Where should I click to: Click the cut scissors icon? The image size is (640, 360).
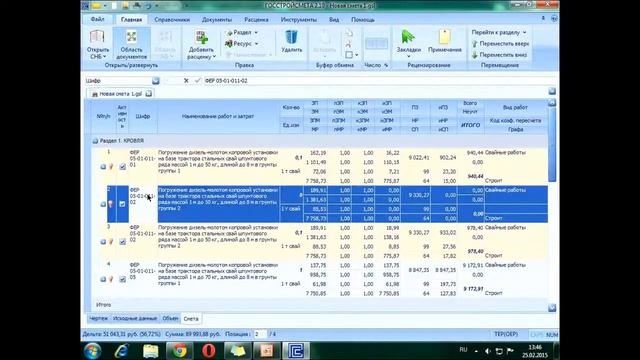pos(349,44)
